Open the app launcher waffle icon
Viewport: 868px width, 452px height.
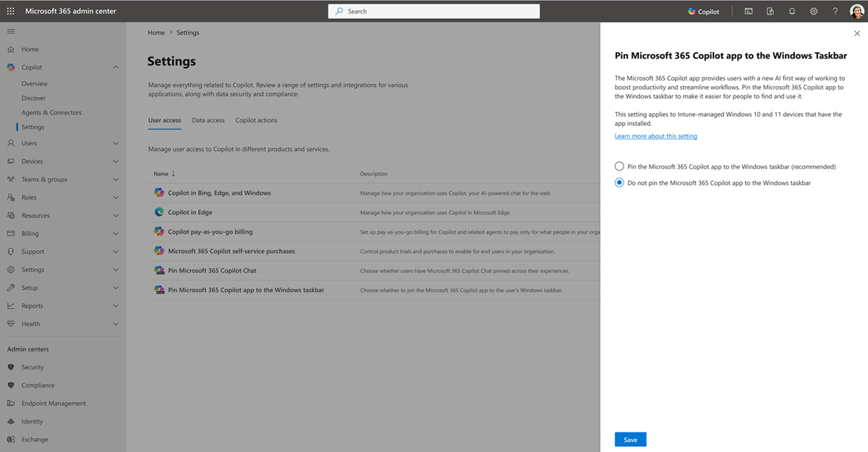(x=10, y=12)
